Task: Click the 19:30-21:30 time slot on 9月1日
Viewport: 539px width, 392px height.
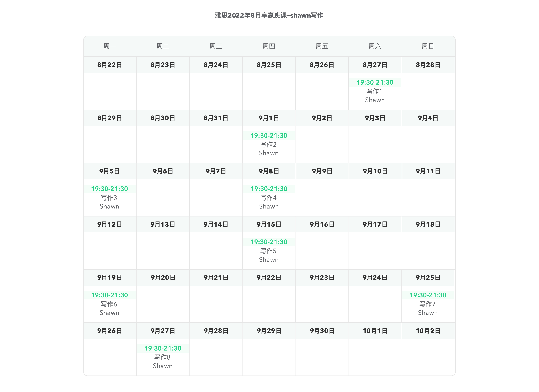Action: pos(269,136)
